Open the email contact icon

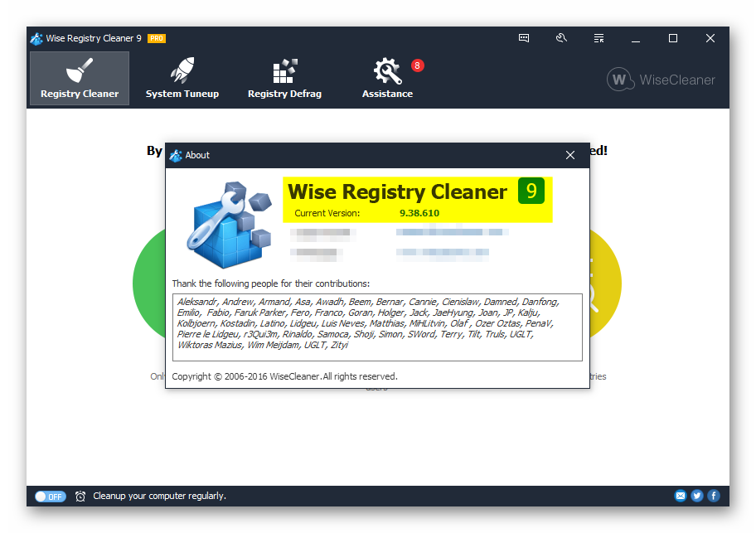click(681, 496)
